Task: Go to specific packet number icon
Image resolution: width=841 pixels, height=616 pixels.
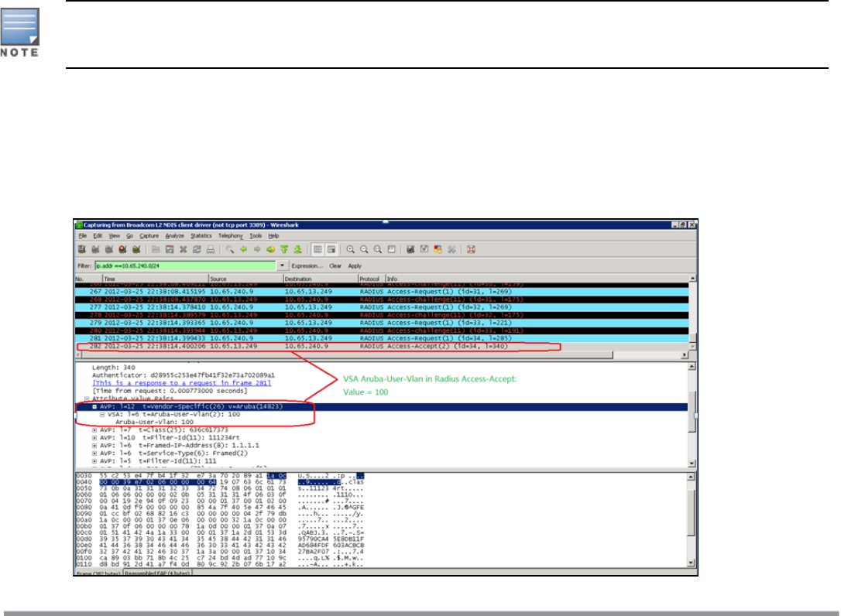Action: (x=270, y=249)
